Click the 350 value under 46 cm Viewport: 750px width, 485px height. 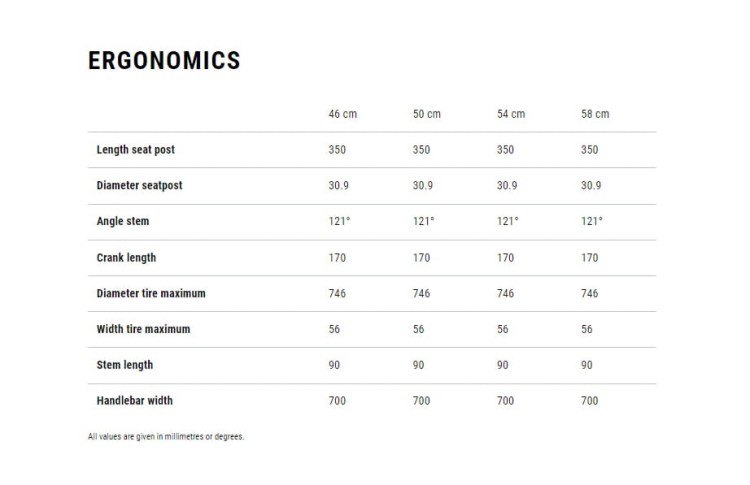tap(337, 150)
